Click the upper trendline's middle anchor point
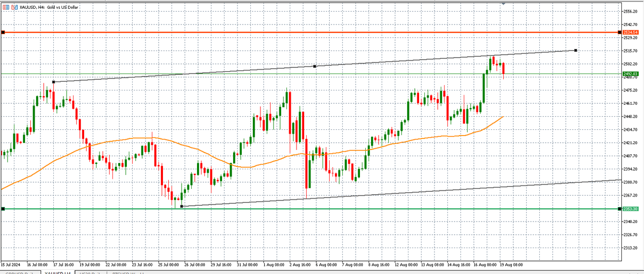 [314, 66]
